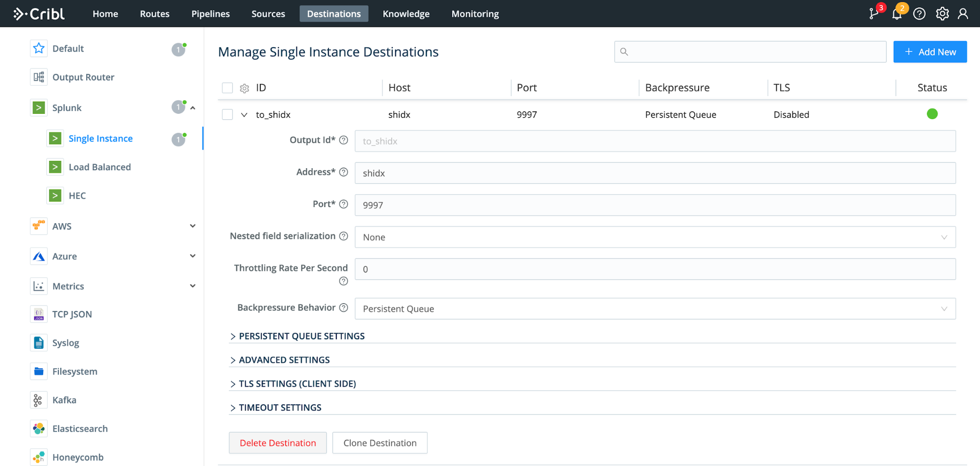
Task: Click Filesystem folder icon
Action: click(x=39, y=371)
